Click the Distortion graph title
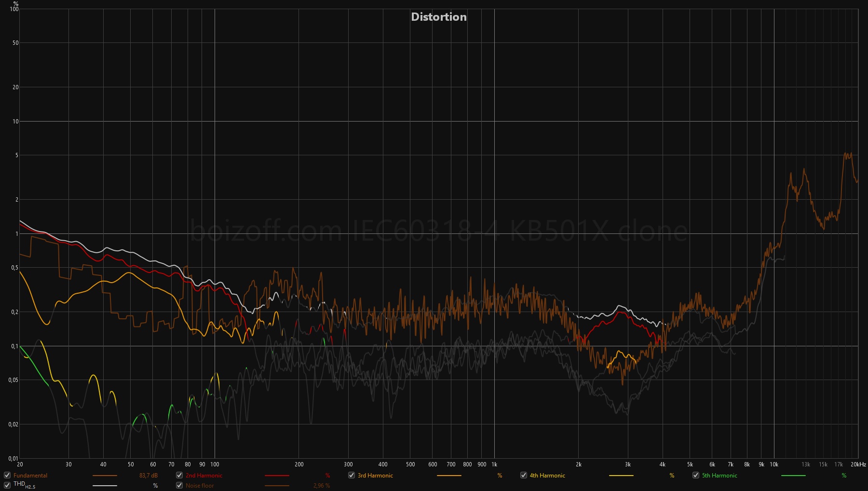Image resolution: width=868 pixels, height=491 pixels. (x=439, y=17)
